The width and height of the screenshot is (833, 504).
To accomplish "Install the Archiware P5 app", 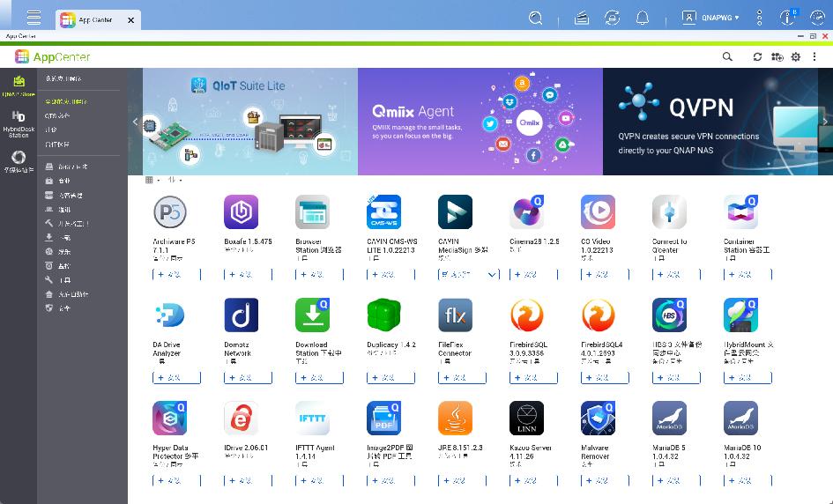I will coord(176,275).
